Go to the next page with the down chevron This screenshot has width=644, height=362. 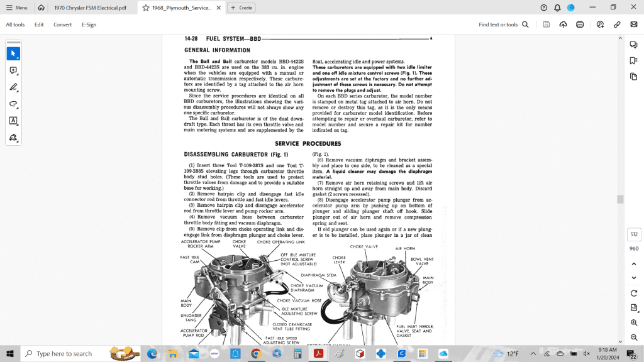633,277
